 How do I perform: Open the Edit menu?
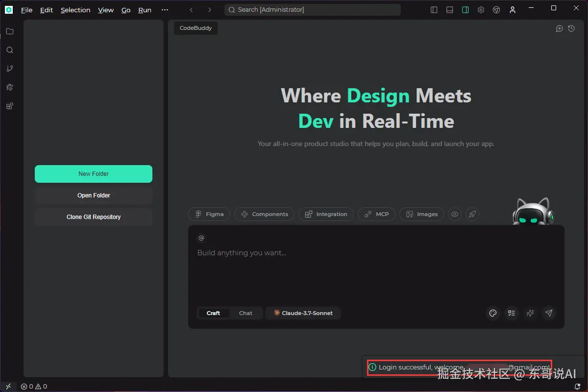pyautogui.click(x=47, y=10)
